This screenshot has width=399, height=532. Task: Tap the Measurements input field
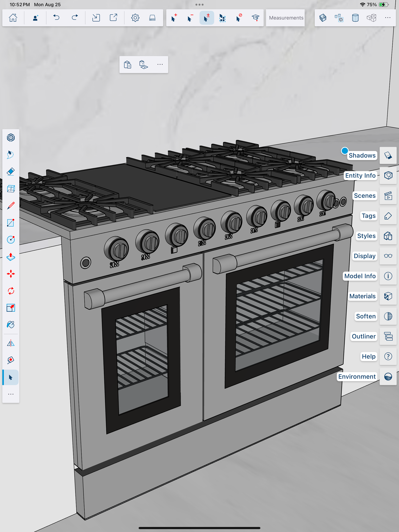pyautogui.click(x=286, y=18)
